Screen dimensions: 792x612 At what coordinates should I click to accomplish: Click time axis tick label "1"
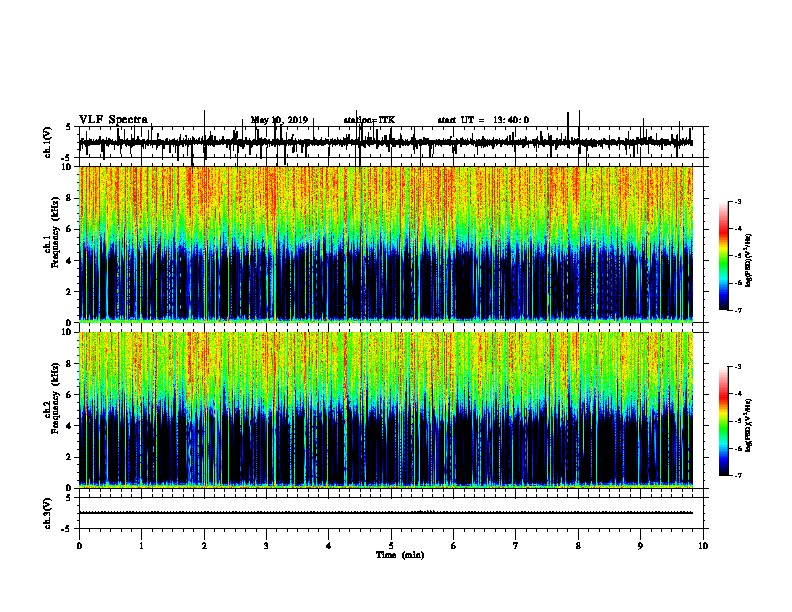141,546
